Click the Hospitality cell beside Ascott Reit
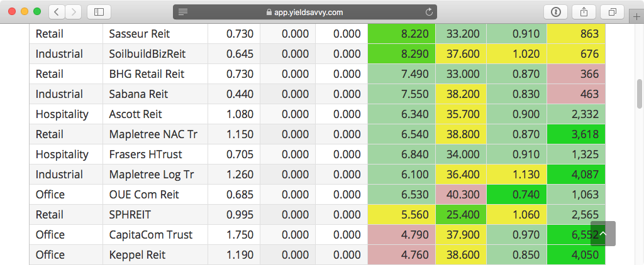Image resolution: width=644 pixels, height=265 pixels. [62, 114]
